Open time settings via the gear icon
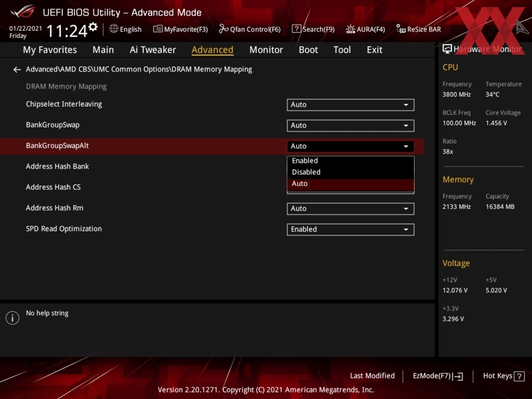This screenshot has height=399, width=532. coord(93,27)
